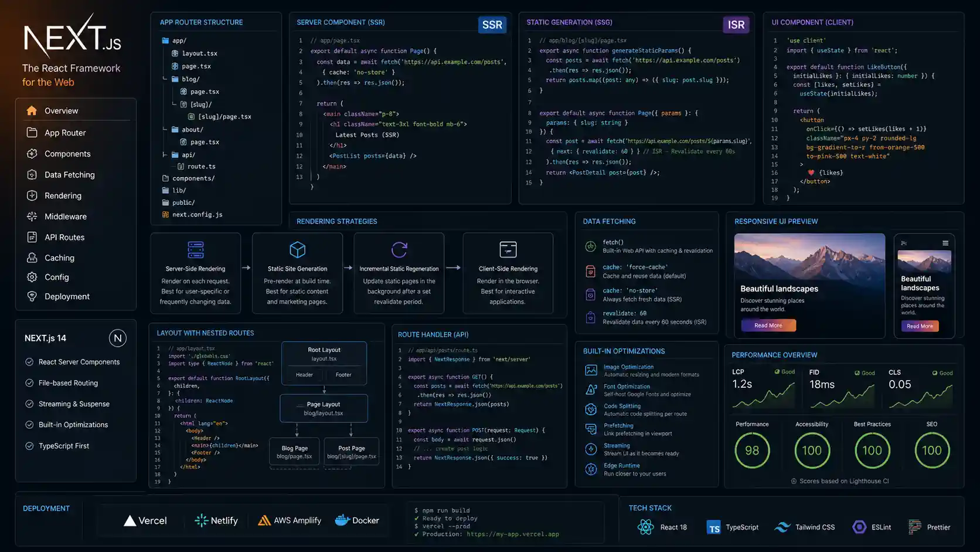The image size is (980, 552).
Task: Click Read More in mobile preview card
Action: pos(920,326)
